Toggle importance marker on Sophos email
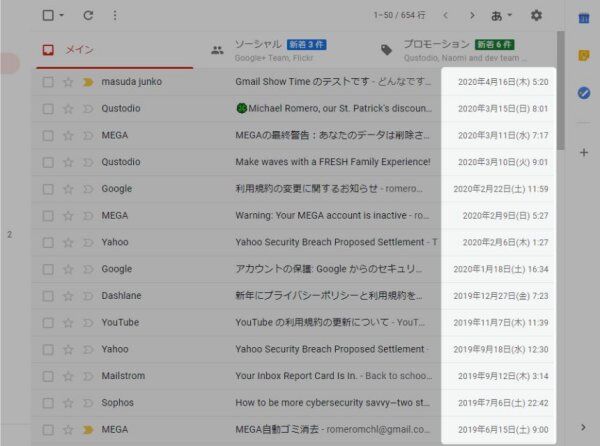Screen dimensions: 600x446 click(88, 403)
